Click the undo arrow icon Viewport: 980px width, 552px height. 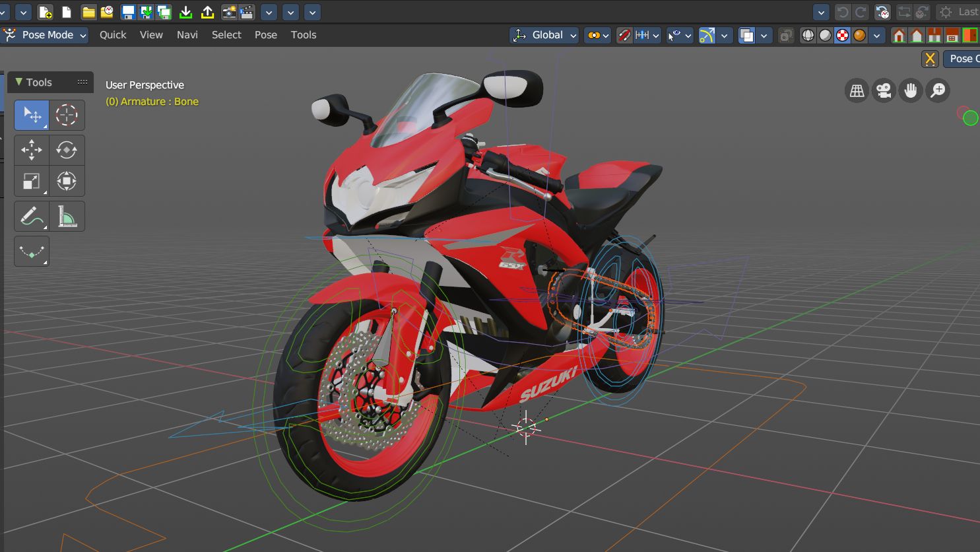842,12
